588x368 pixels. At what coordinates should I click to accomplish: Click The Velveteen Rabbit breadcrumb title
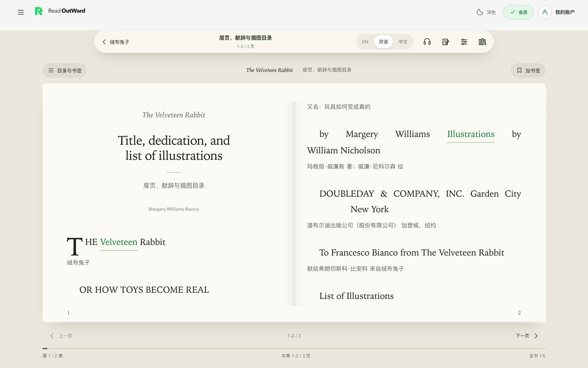pos(269,70)
